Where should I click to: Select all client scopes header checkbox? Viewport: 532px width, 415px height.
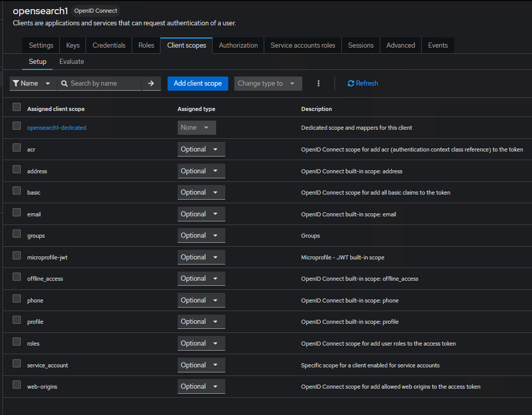17,107
